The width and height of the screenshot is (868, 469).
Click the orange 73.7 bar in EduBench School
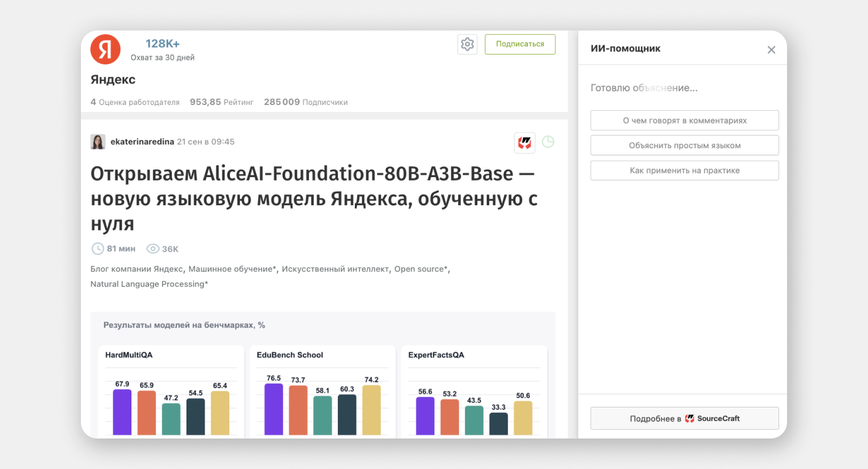[x=298, y=410]
